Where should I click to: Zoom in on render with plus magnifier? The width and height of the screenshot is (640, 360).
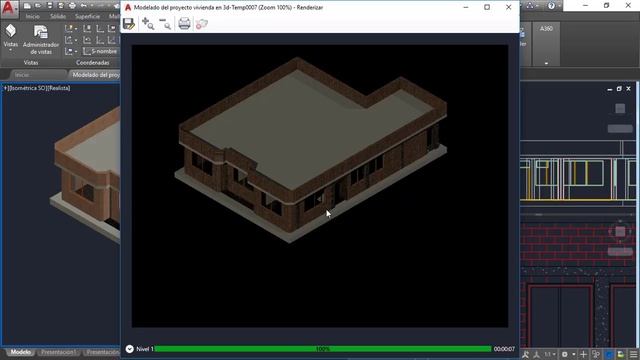(148, 24)
